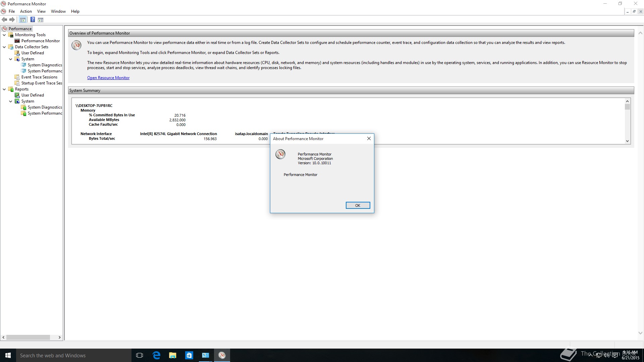This screenshot has height=362, width=644.
Task: Open Help via blue question mark icon
Action: pos(33,20)
